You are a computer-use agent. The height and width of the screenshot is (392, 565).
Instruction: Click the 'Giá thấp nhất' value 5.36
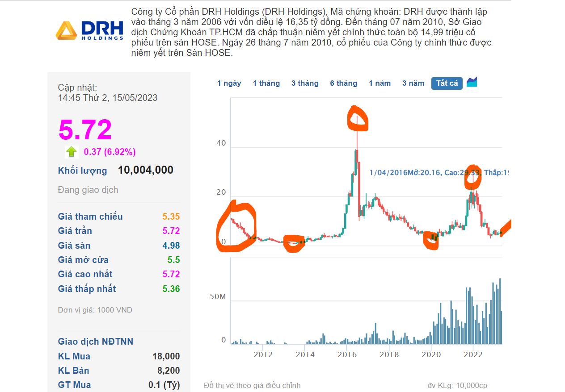171,289
